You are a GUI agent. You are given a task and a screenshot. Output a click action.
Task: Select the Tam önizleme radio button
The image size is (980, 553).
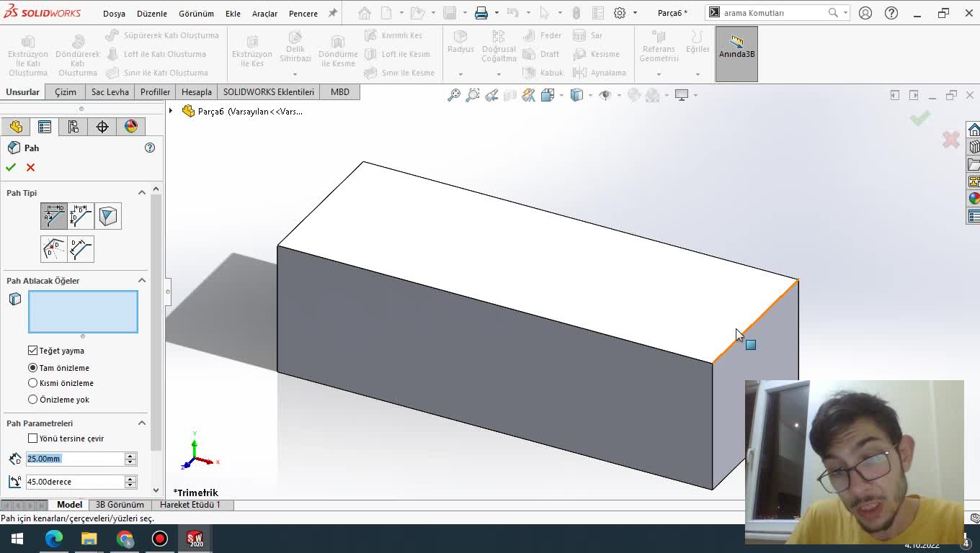pos(32,368)
